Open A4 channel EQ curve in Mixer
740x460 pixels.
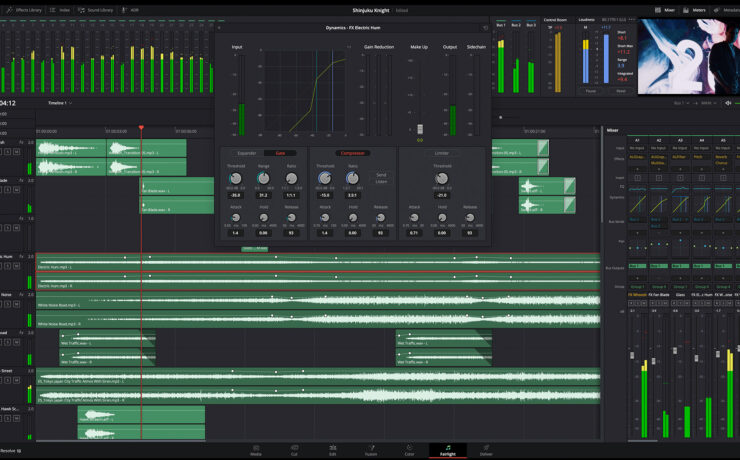pos(702,189)
